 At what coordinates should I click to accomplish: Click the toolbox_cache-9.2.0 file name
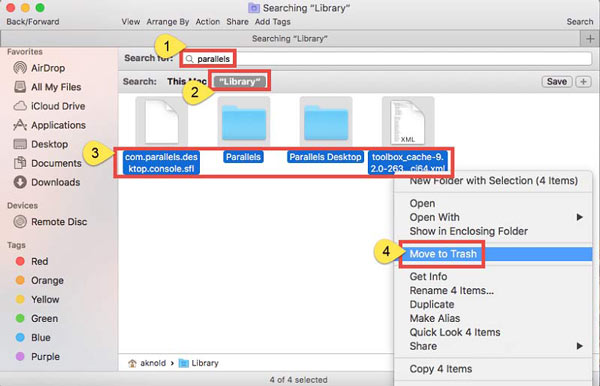point(408,163)
